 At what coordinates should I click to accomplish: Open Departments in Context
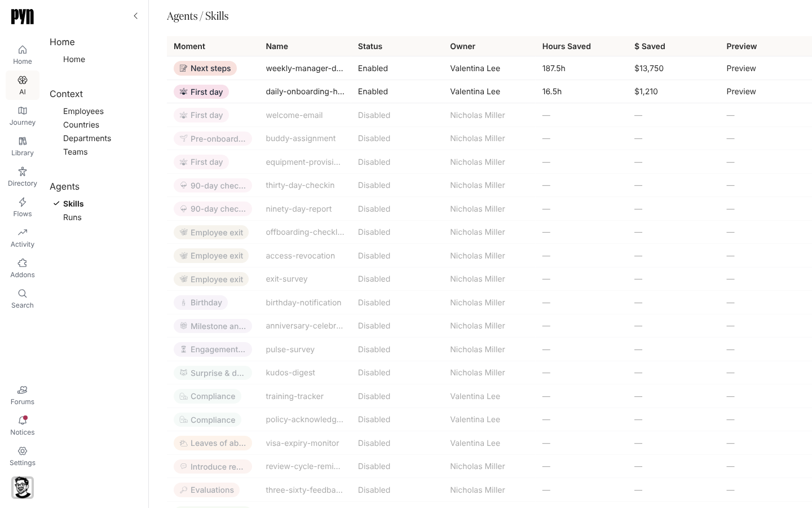pos(87,138)
